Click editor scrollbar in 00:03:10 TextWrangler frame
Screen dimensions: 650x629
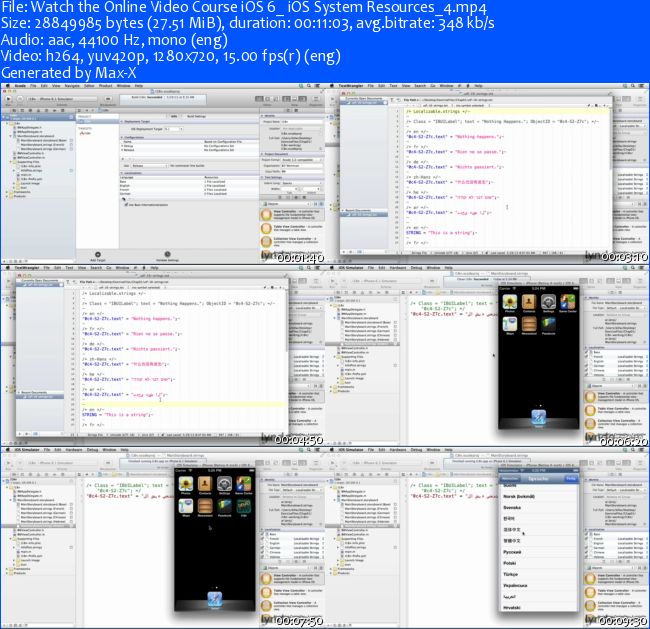pyautogui.click(x=610, y=138)
